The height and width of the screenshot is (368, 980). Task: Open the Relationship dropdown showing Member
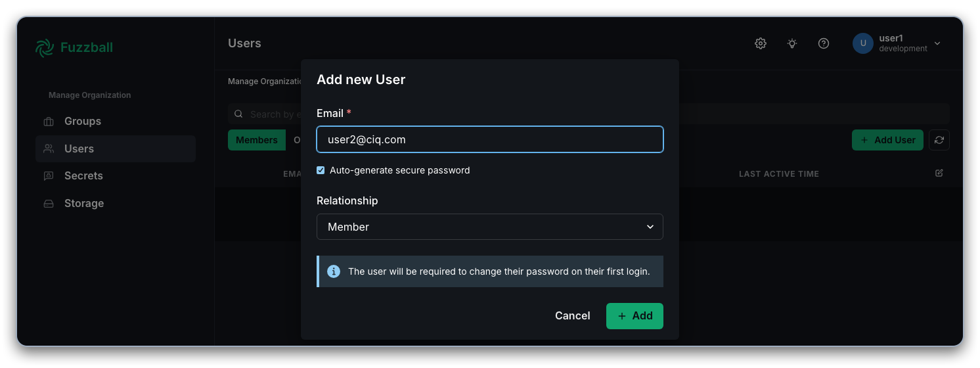pyautogui.click(x=490, y=227)
